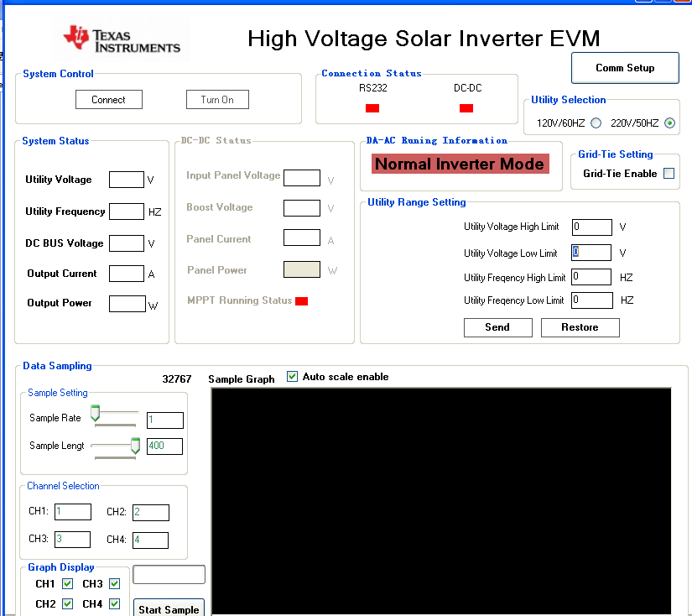Click the Panel Power field
The height and width of the screenshot is (616, 692).
click(x=302, y=269)
